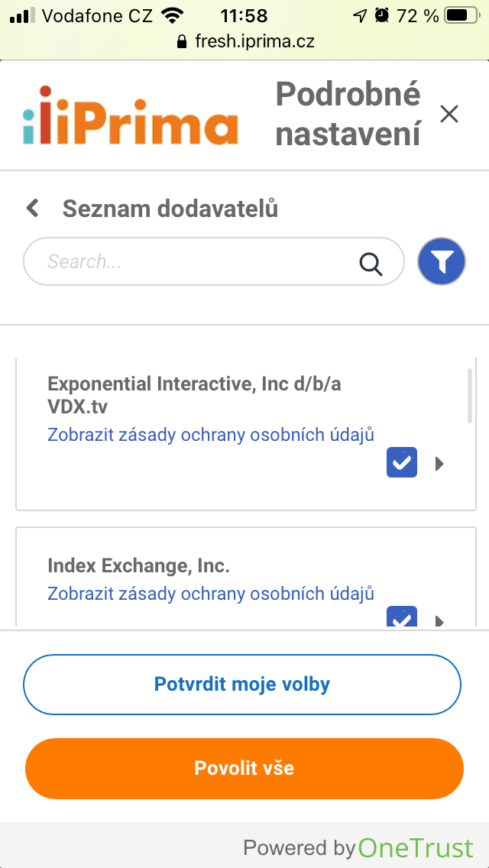This screenshot has width=489, height=868.
Task: Open privacy policy link for Index Exchange
Action: tap(211, 593)
